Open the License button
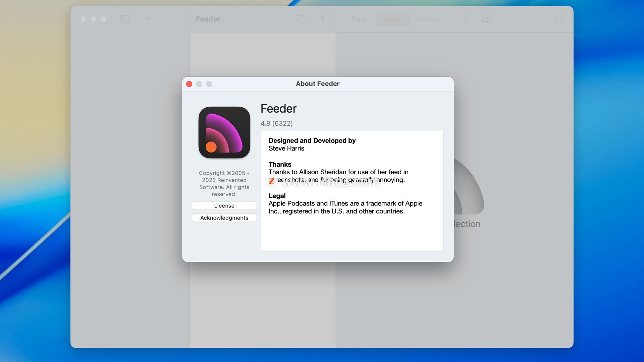Screen dimensions: 644x362 pos(224,205)
